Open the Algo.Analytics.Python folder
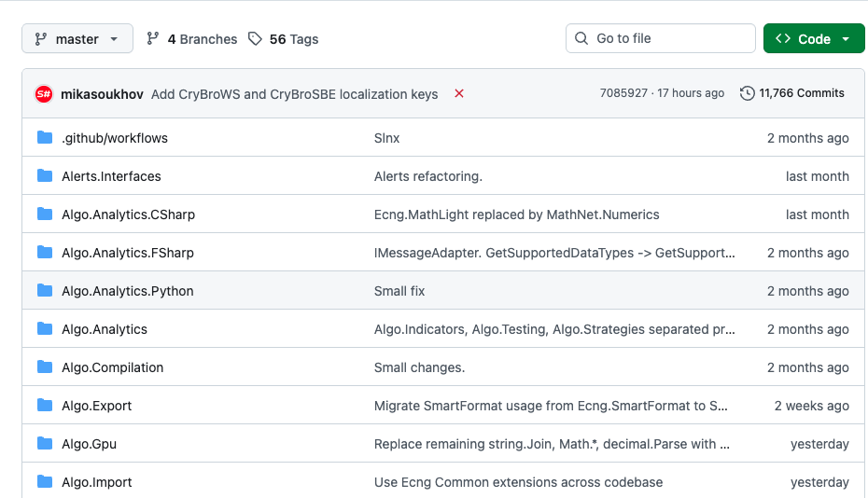The width and height of the screenshot is (868, 498). coord(128,291)
